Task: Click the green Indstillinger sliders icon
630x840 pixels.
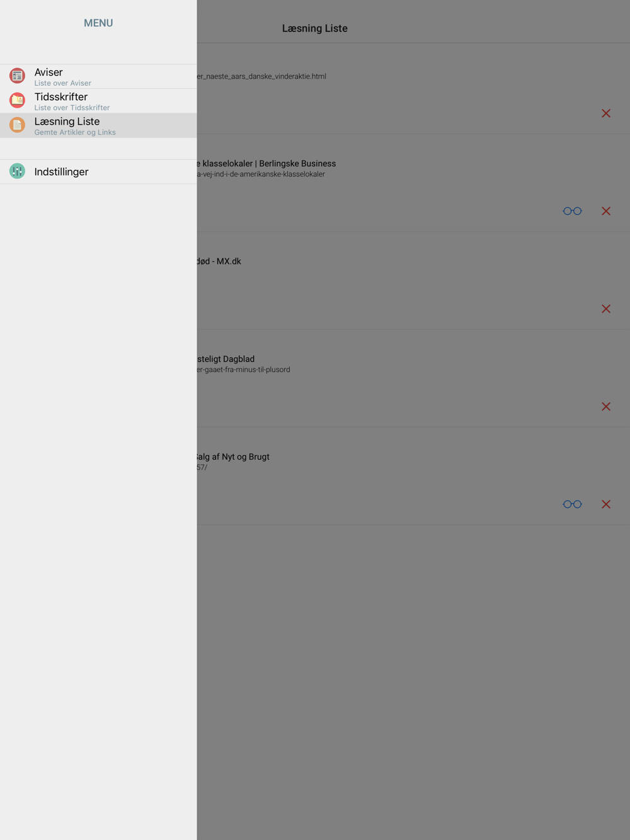Action: tap(17, 171)
